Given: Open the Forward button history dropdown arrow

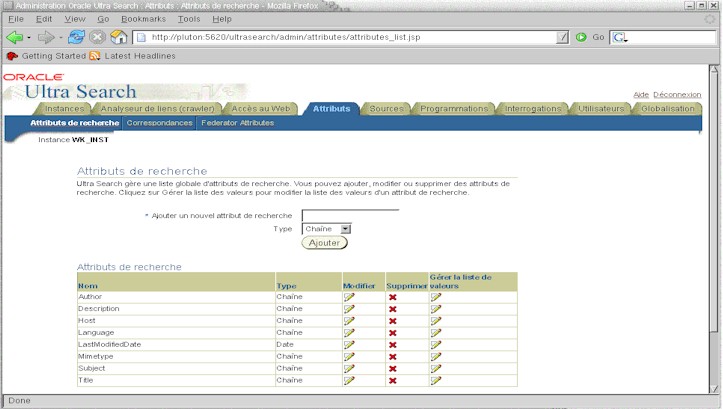Looking at the screenshot, I should [60, 37].
